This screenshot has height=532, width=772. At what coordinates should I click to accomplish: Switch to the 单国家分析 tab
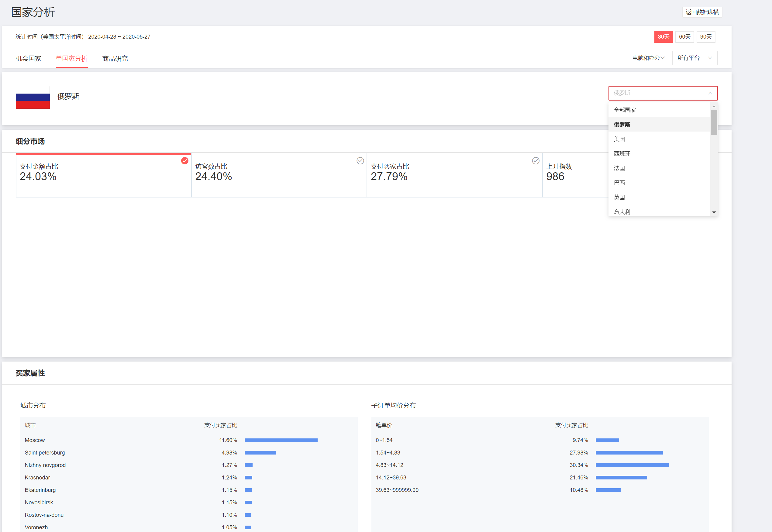click(x=72, y=59)
